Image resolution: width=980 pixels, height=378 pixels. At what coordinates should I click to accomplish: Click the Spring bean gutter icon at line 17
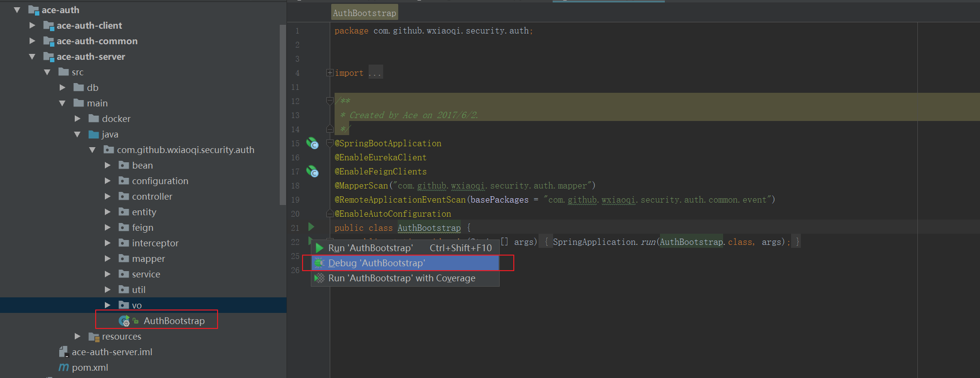pos(312,172)
